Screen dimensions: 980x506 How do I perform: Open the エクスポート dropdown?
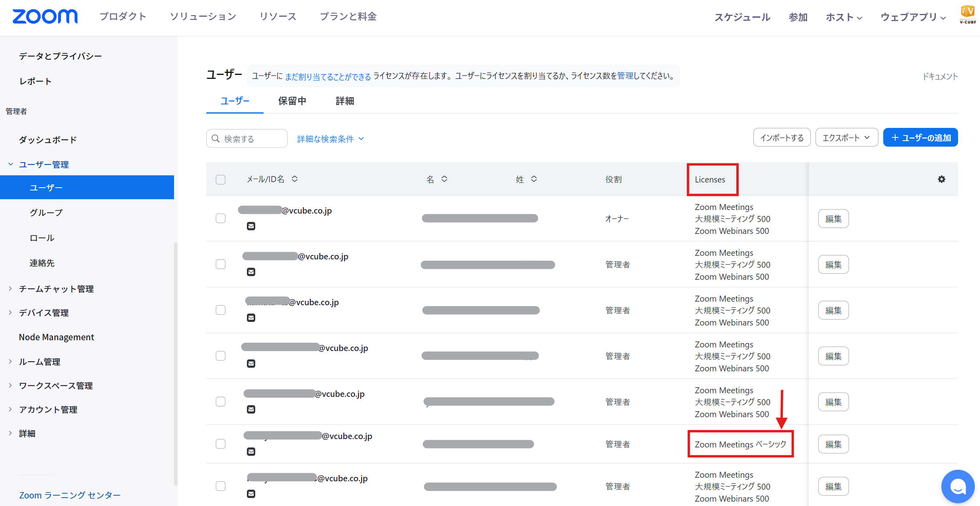847,137
